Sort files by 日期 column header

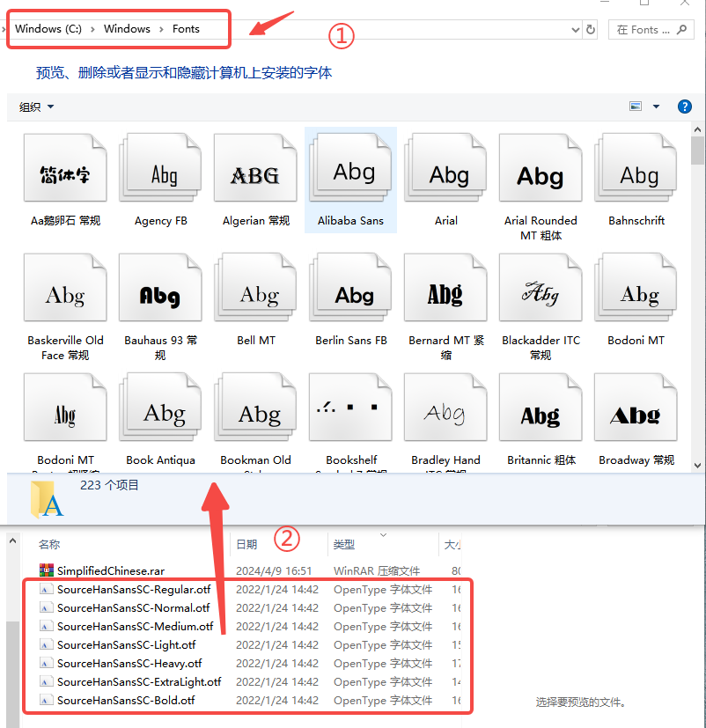point(246,544)
